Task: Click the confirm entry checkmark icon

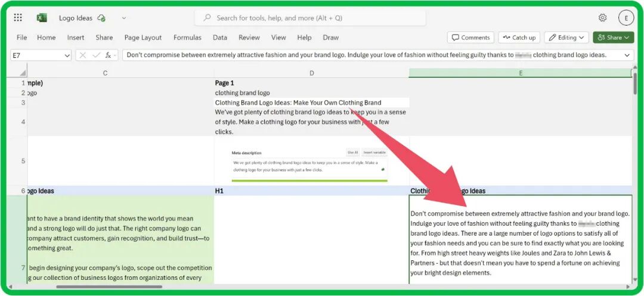Action: coord(96,55)
